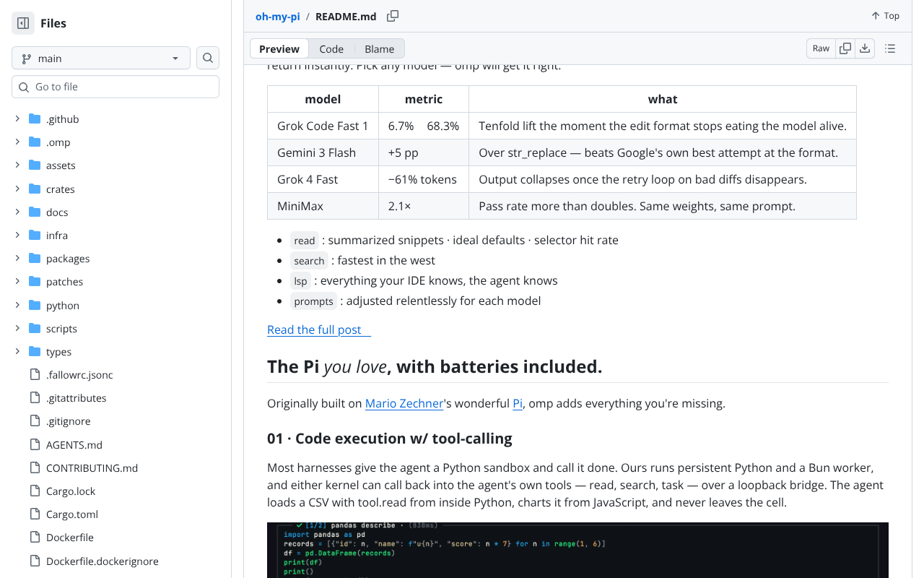Switch to the Code tab

click(x=331, y=48)
